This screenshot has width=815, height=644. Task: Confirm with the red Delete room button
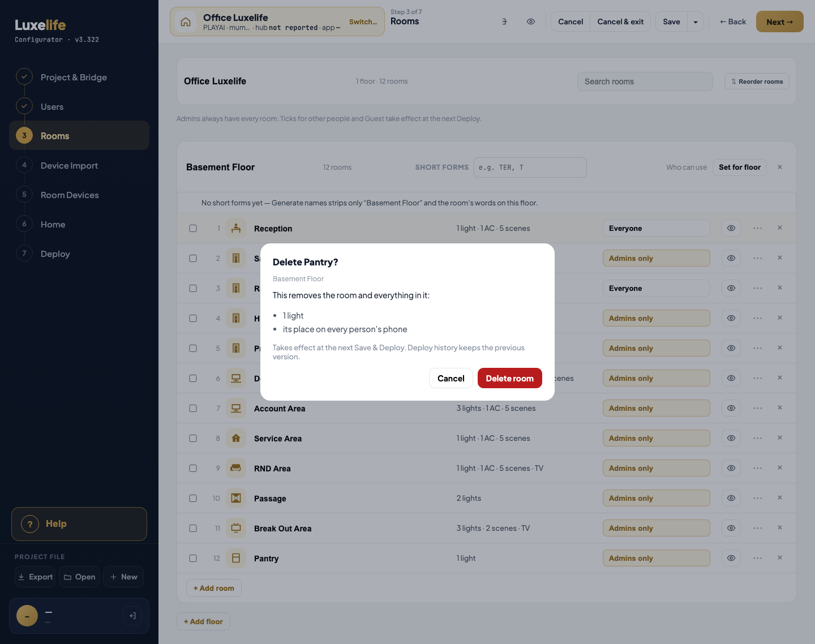[x=510, y=378]
